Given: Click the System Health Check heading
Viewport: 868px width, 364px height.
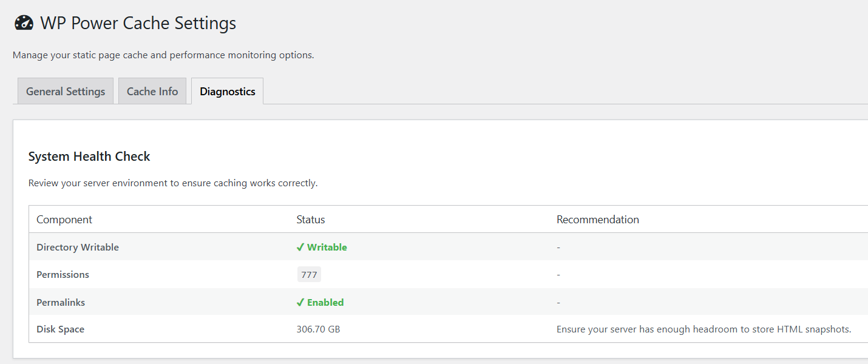Looking at the screenshot, I should [x=89, y=157].
